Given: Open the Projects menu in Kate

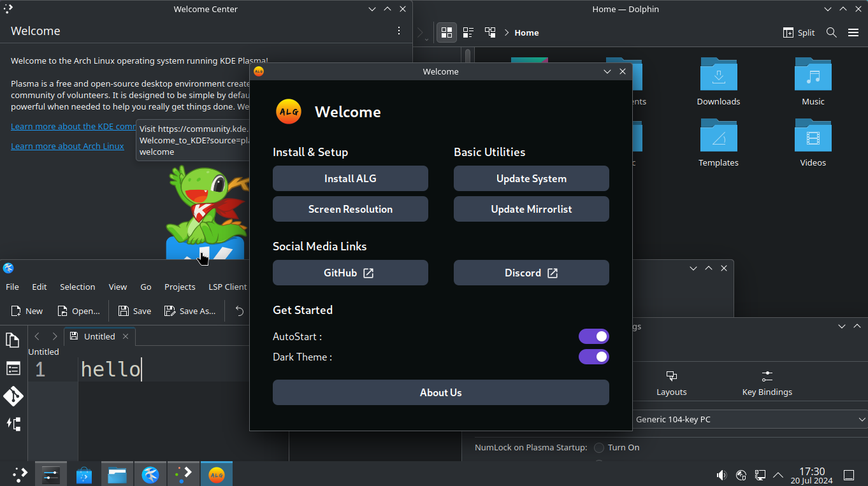Looking at the screenshot, I should [180, 287].
